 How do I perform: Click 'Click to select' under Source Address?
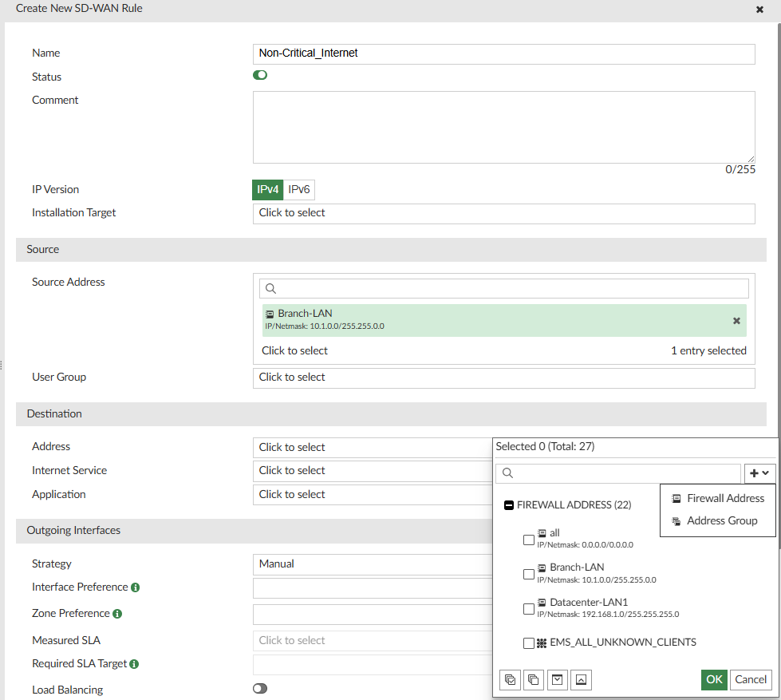pyautogui.click(x=294, y=350)
